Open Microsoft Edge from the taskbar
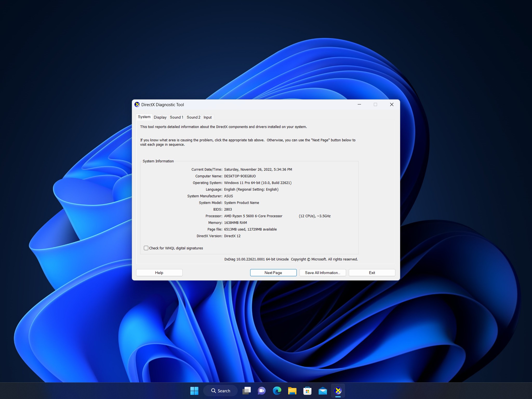This screenshot has height=399, width=532. 277,391
